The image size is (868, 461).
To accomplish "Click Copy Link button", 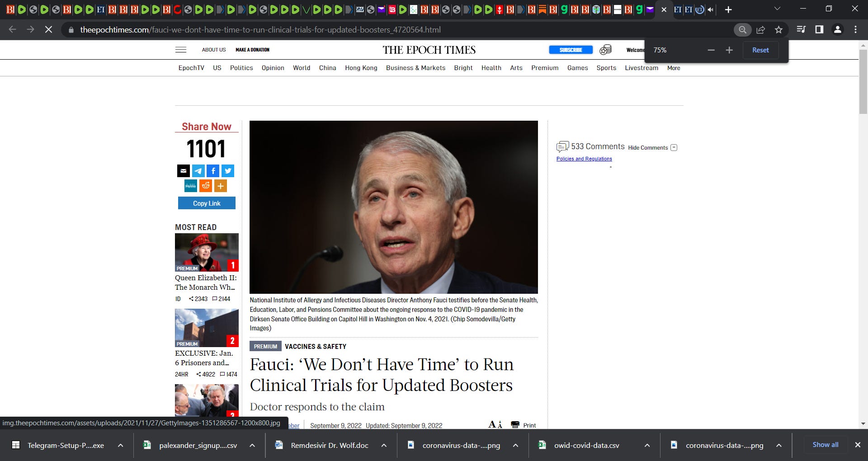I will tap(207, 203).
